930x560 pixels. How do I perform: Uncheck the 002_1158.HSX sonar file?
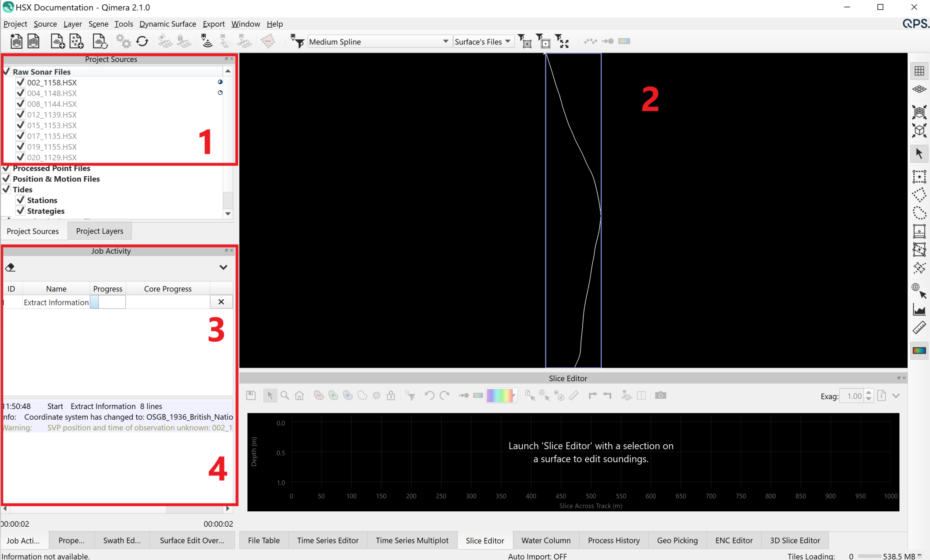pos(20,82)
